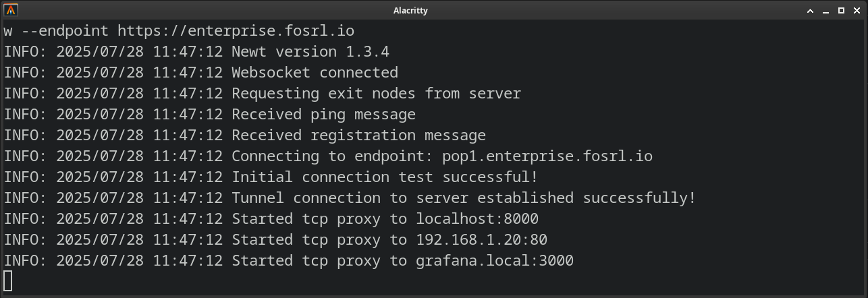Click the "Received ping message" log line
This screenshot has width=868, height=298.
coord(323,115)
